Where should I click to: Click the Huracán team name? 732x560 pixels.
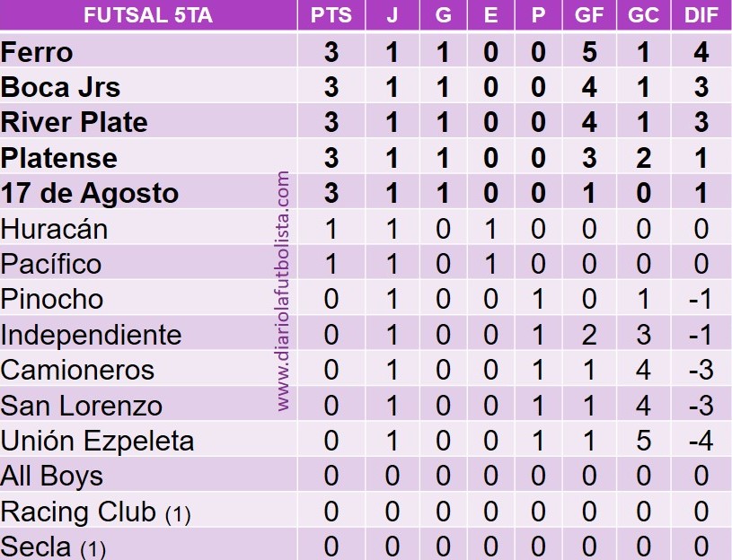pyautogui.click(x=55, y=229)
